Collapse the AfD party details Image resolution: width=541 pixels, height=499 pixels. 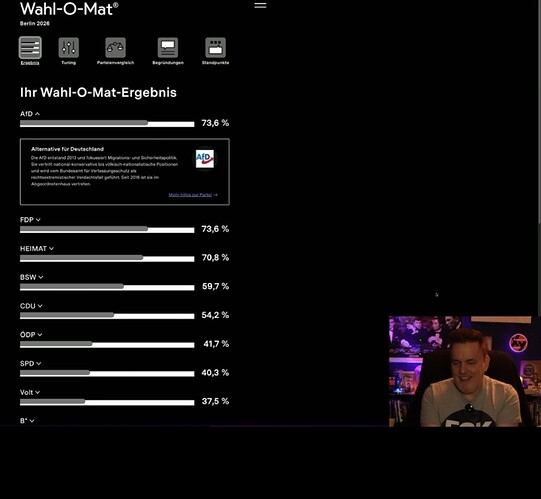coord(30,114)
